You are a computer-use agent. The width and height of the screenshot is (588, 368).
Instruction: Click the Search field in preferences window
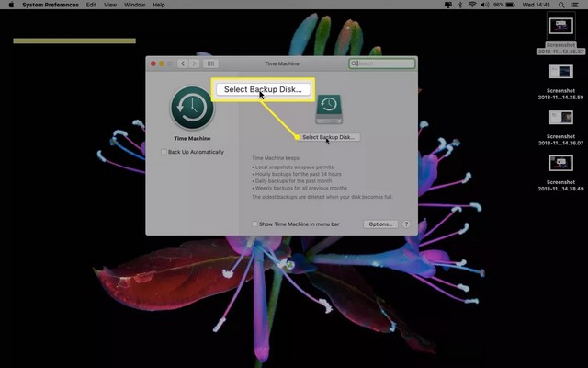point(381,63)
